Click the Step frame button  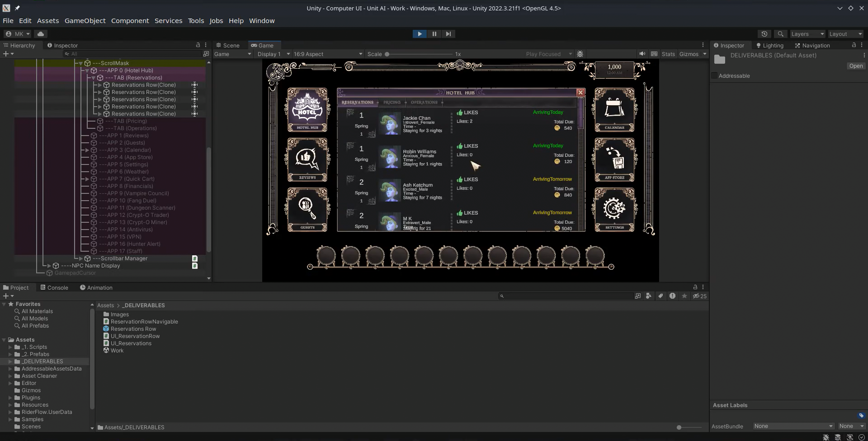click(448, 34)
